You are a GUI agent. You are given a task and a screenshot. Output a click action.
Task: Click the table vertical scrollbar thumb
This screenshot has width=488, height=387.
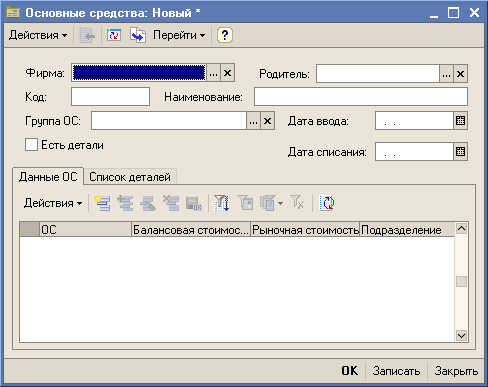461,281
